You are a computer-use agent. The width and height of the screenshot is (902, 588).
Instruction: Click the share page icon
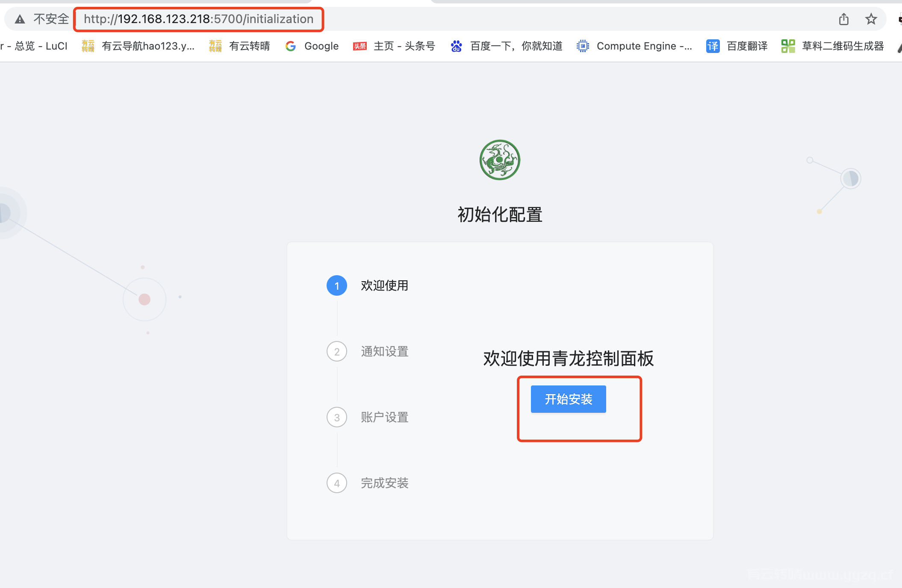[x=843, y=19]
